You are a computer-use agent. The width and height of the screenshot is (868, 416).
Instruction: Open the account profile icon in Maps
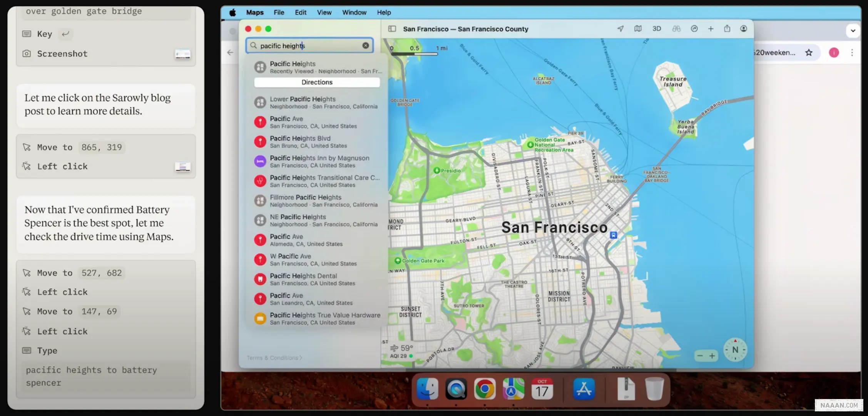(744, 29)
